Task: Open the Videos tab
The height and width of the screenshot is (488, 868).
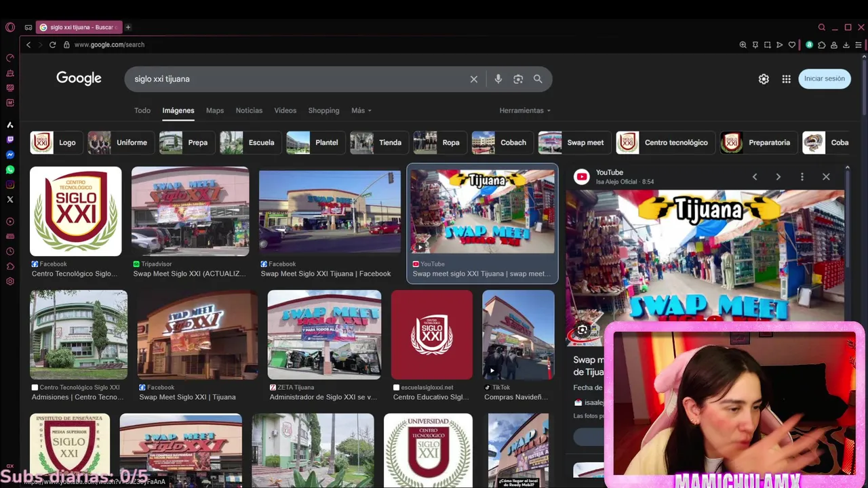Action: tap(285, 110)
